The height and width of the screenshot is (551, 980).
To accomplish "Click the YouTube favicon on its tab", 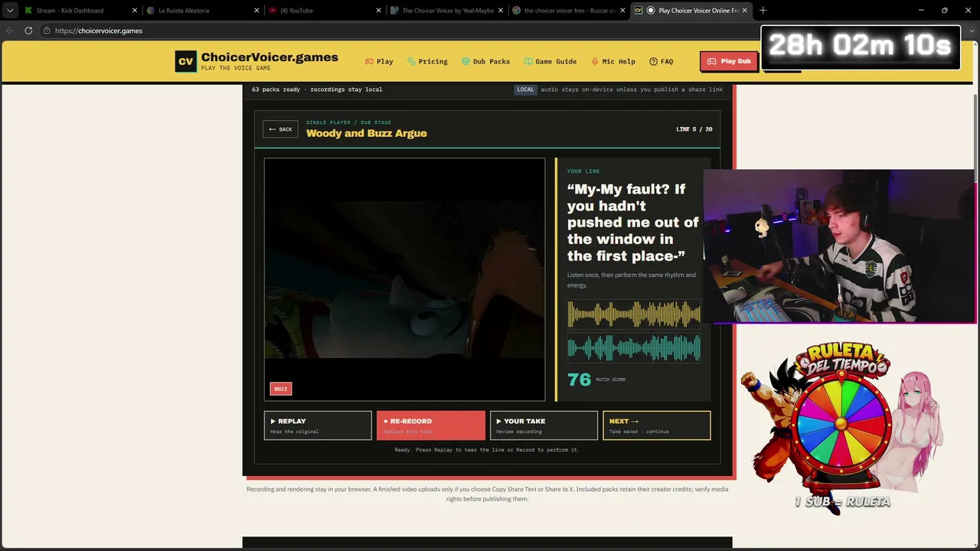I will [x=273, y=11].
